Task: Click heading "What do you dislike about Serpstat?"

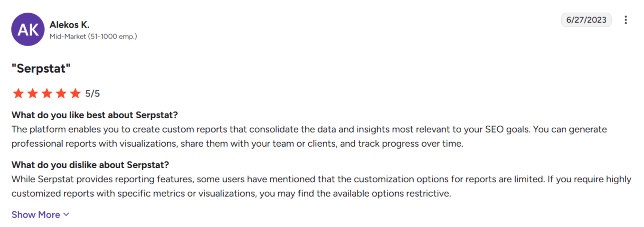Action: point(90,165)
